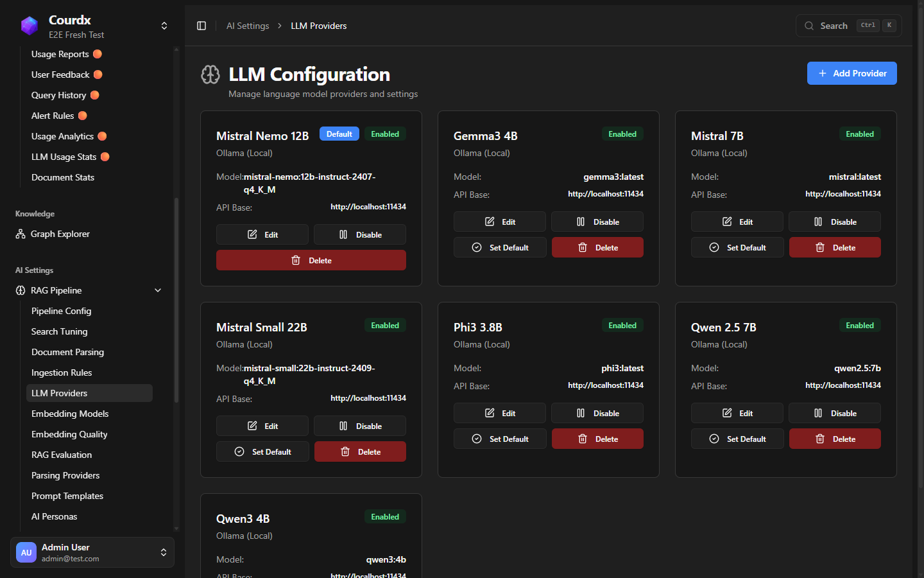Expand the Admin User account menu
The image size is (924, 578).
pos(164,552)
